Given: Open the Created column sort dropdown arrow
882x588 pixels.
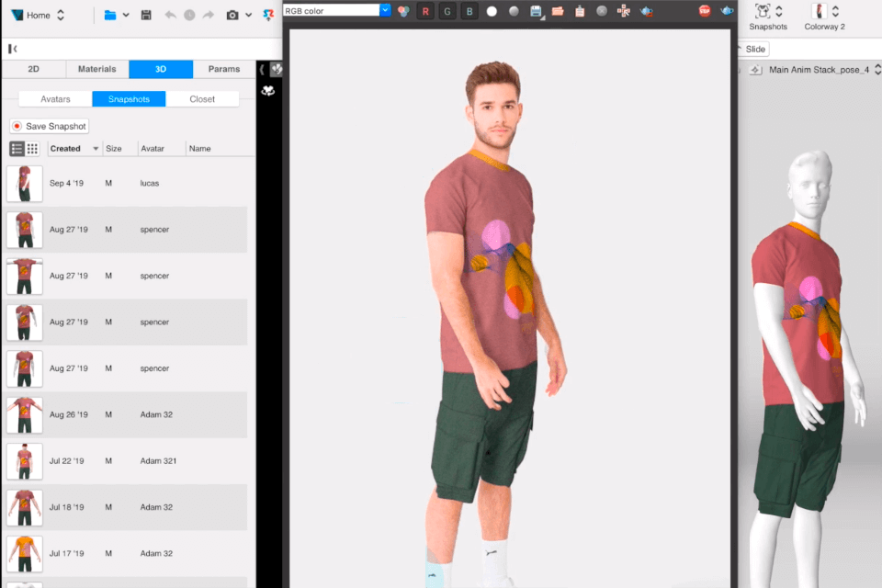Looking at the screenshot, I should click(x=96, y=149).
